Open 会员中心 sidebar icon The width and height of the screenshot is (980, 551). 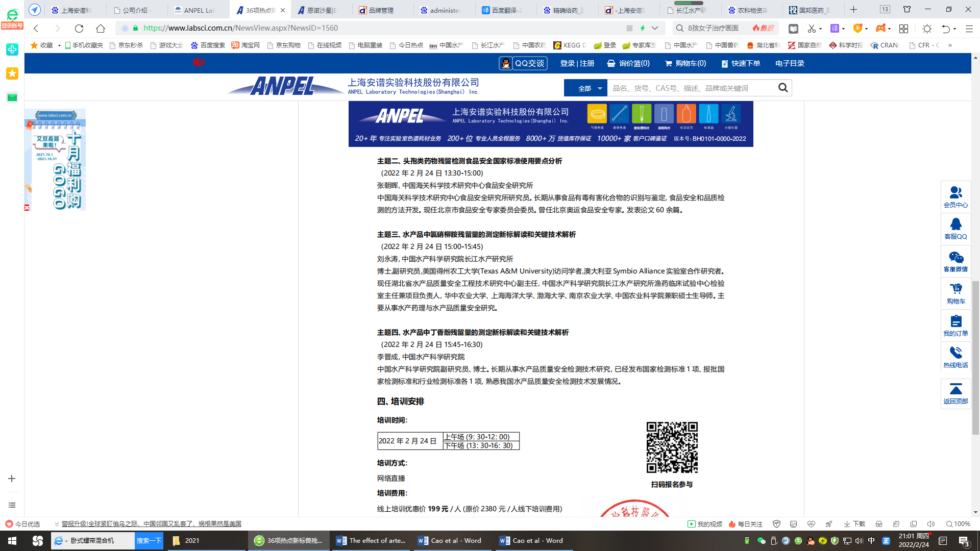(x=955, y=197)
